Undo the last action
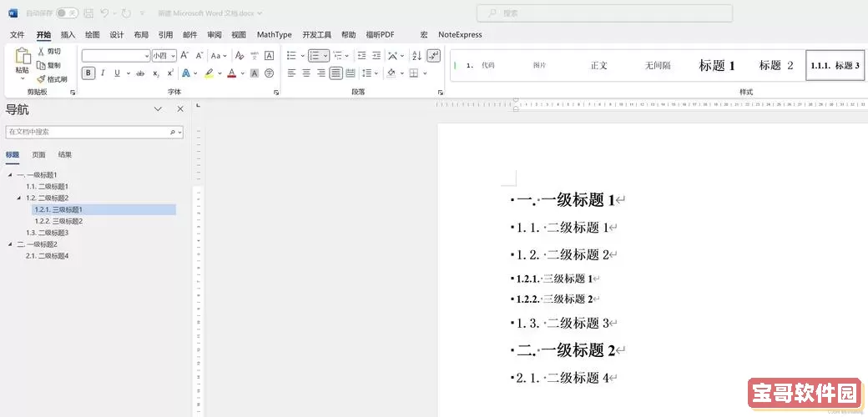 point(104,13)
